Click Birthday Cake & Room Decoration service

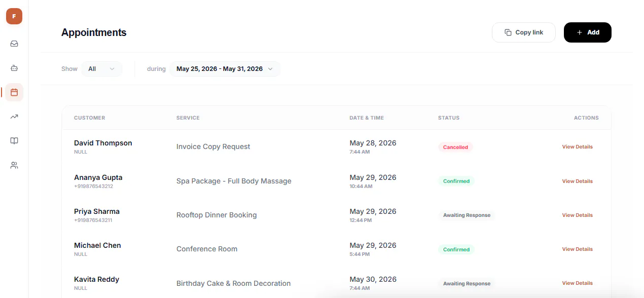[234, 284]
